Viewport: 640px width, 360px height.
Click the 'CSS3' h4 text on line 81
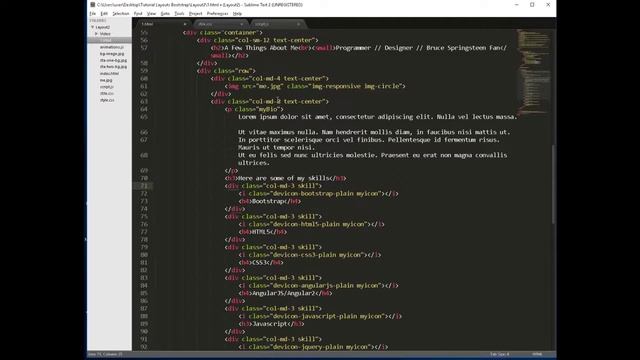260,262
